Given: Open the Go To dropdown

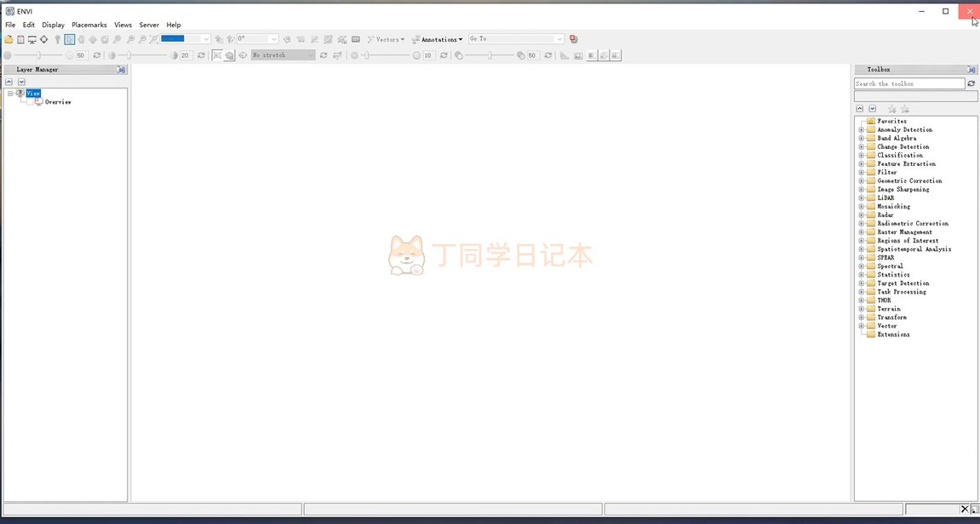Looking at the screenshot, I should (x=559, y=39).
